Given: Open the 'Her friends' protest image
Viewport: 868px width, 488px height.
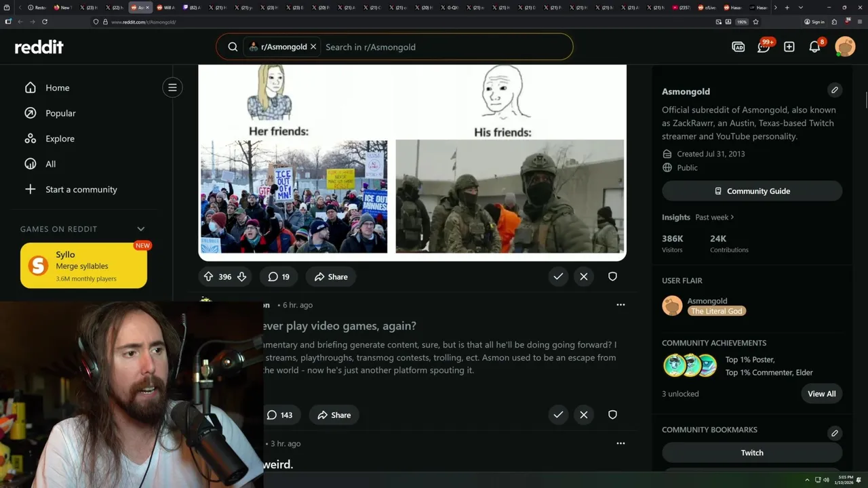Looking at the screenshot, I should [x=294, y=197].
